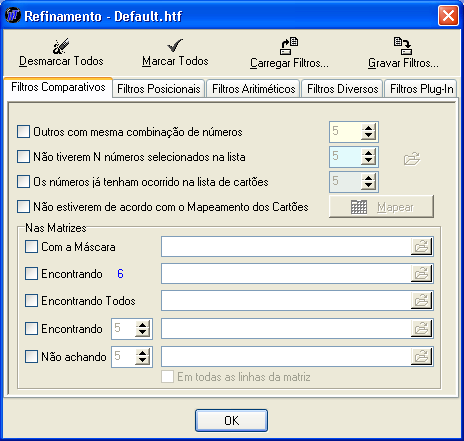Click the Encontrando spinner row path field
Screen dimensions: 464x441
(x=286, y=329)
